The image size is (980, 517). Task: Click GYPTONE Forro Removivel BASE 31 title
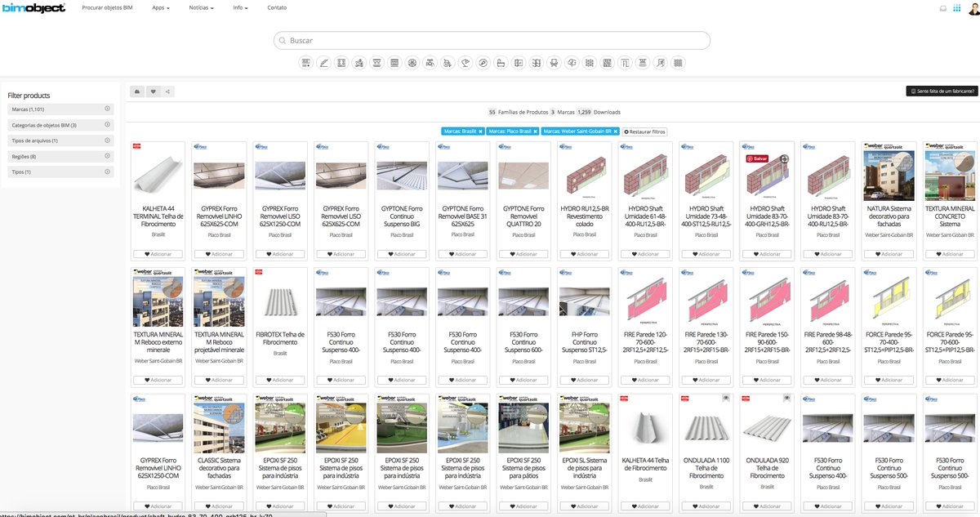[462, 216]
